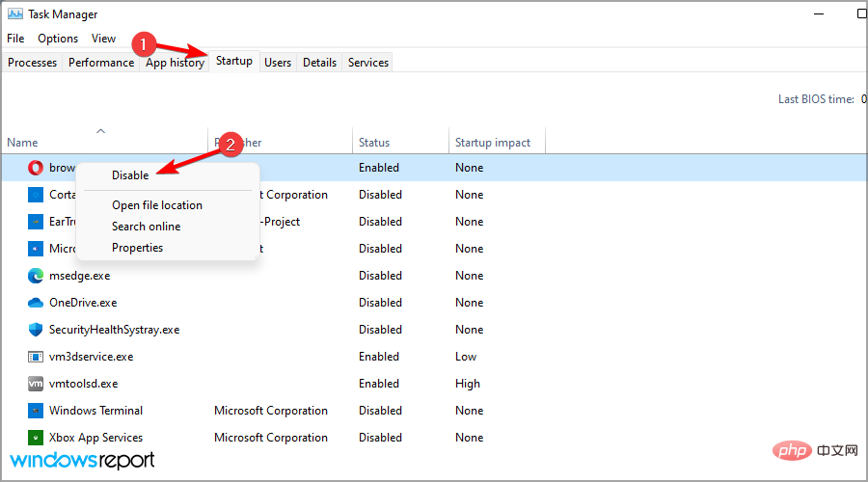Click Microsoft Corporation publisher of Xbox App Services

point(271,438)
